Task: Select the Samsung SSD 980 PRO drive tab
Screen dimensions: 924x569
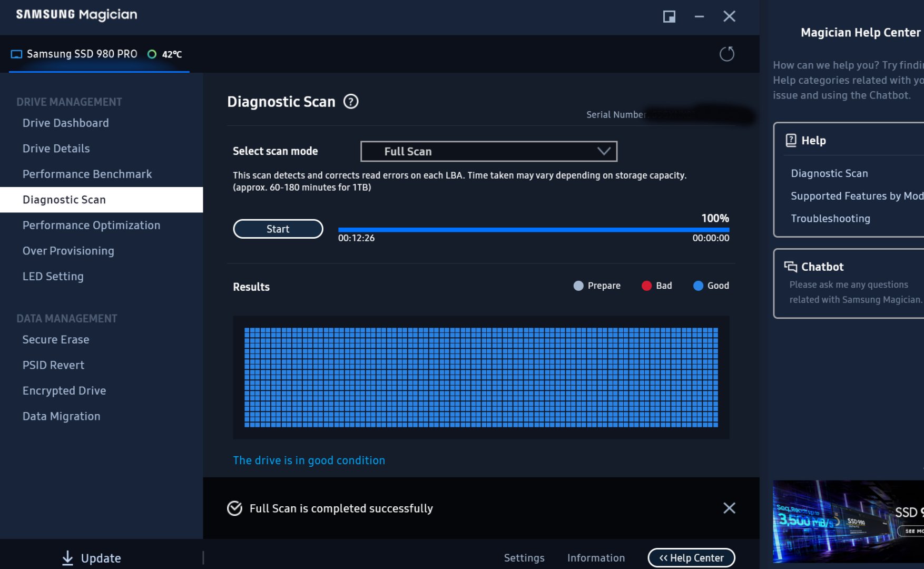Action: [99, 54]
